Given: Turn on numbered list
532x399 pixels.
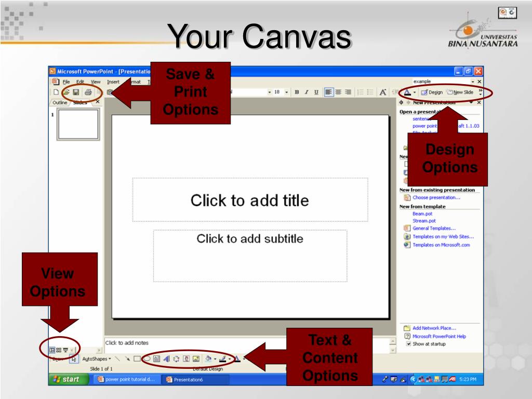Looking at the screenshot, I should pyautogui.click(x=361, y=92).
